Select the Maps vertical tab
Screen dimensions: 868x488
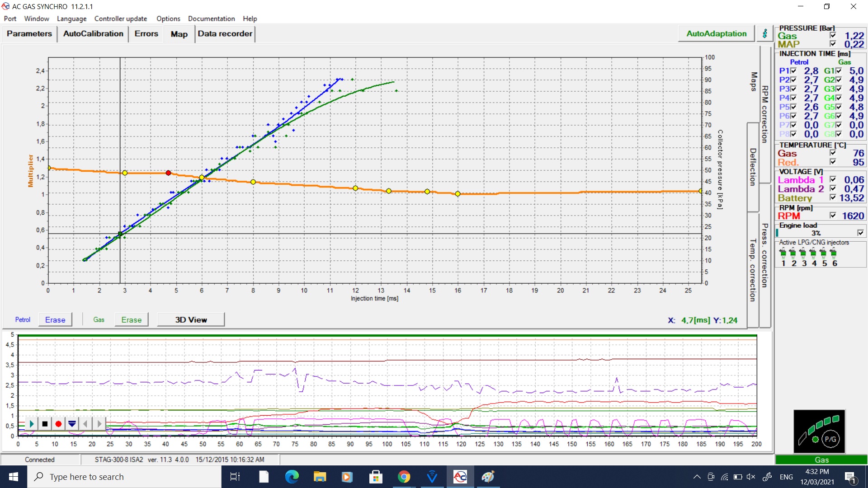(754, 81)
